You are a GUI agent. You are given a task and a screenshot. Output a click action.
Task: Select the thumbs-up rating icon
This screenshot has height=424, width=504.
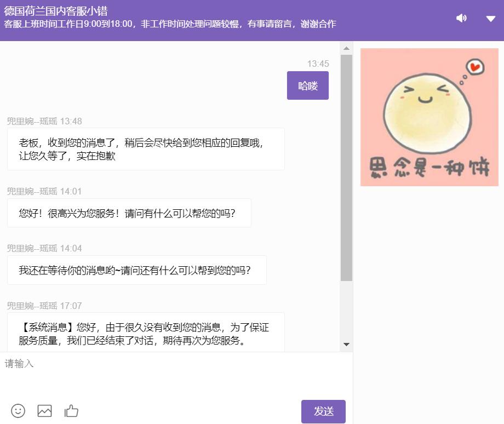[71, 411]
